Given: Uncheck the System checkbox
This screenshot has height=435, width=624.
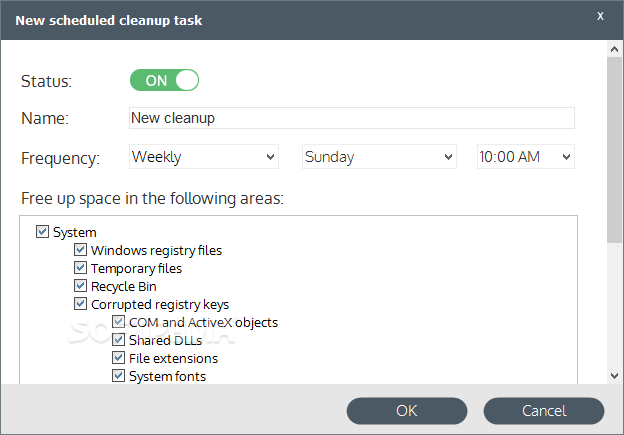Looking at the screenshot, I should [42, 232].
